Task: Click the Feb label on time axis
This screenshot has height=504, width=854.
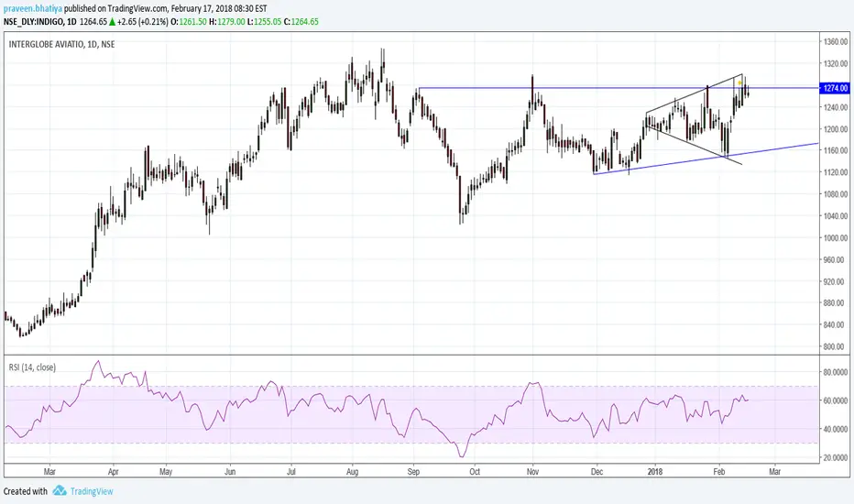Action: [x=719, y=472]
